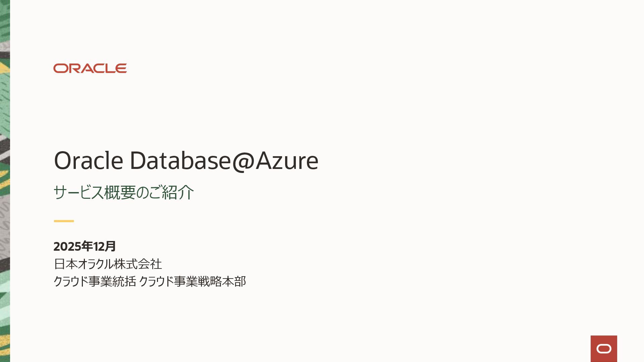Click the red ORACLE wordmark logo
This screenshot has height=362, width=644.
pos(90,68)
